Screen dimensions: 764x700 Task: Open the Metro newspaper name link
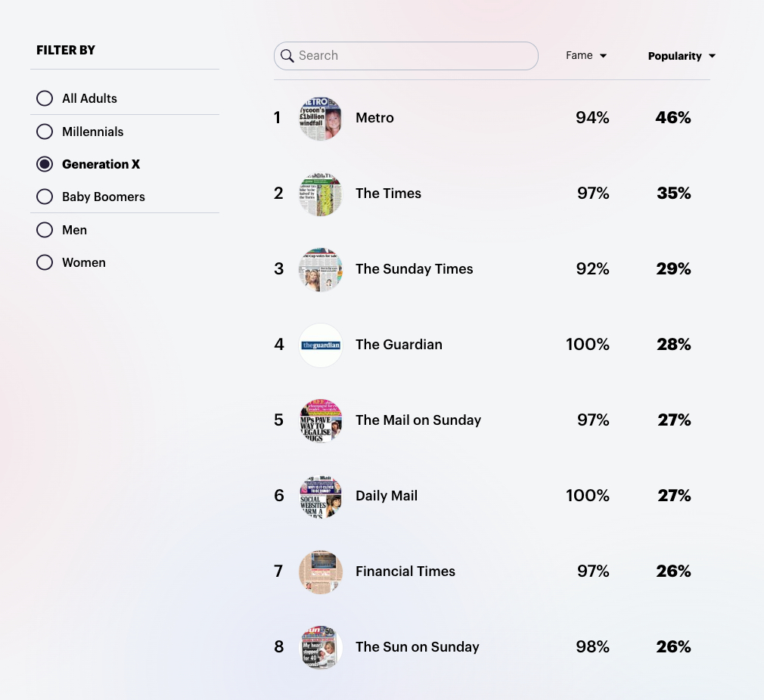(x=374, y=118)
